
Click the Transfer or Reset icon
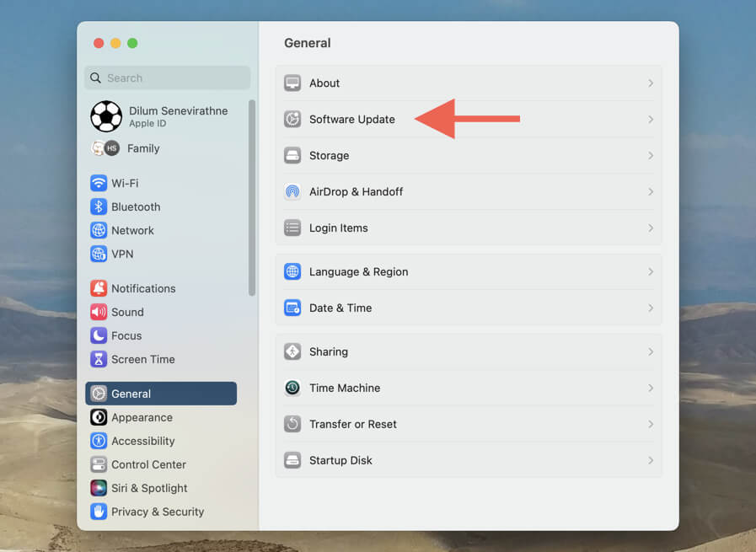coord(292,424)
